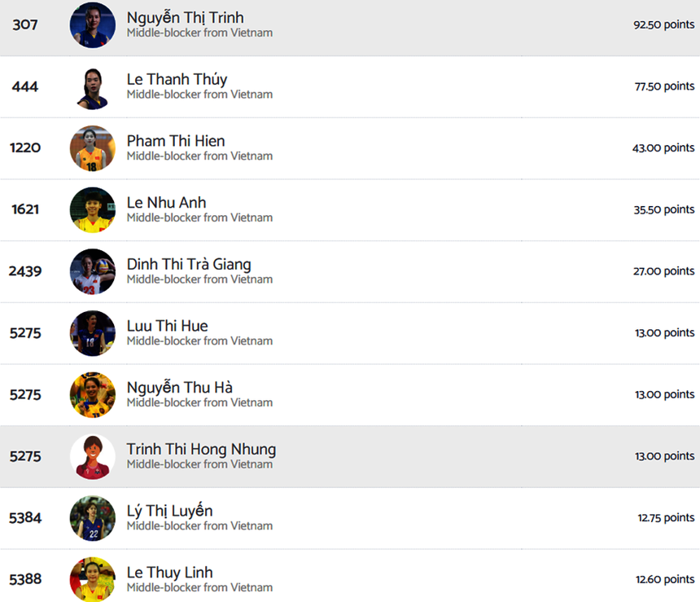Click the rank number 5384
This screenshot has height=602, width=700.
click(25, 518)
